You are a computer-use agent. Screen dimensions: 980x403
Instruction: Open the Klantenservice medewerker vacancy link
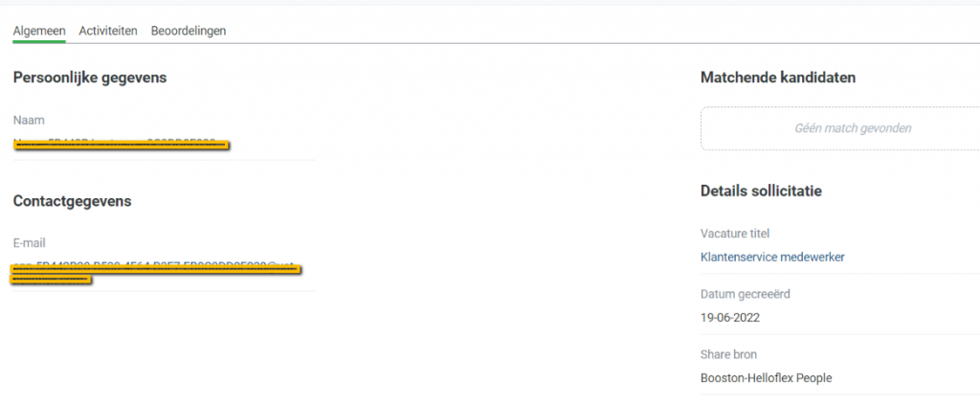coord(772,257)
